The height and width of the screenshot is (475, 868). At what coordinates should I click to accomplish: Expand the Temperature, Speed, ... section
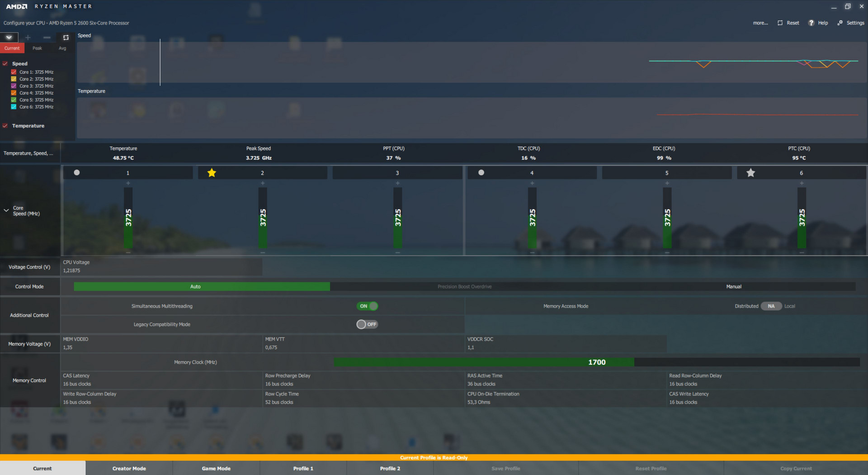pyautogui.click(x=28, y=153)
